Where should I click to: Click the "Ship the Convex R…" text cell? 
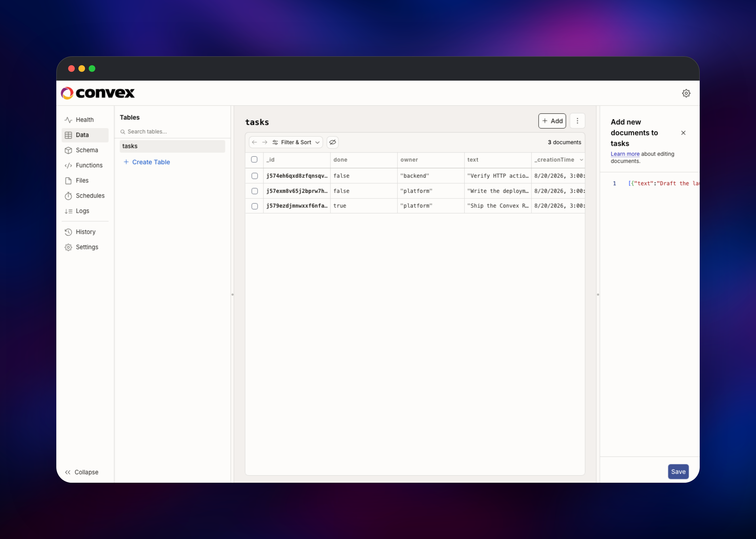(x=498, y=206)
